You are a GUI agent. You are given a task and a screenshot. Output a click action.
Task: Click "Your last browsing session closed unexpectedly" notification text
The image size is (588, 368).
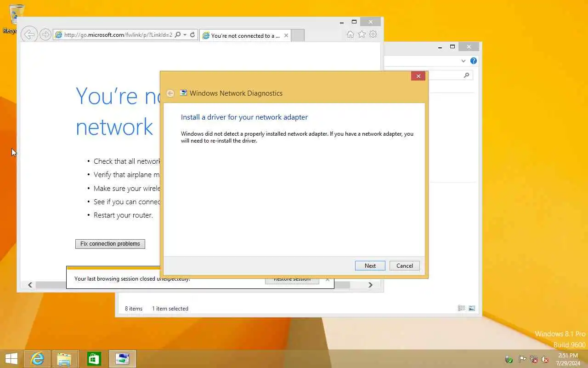pos(132,279)
